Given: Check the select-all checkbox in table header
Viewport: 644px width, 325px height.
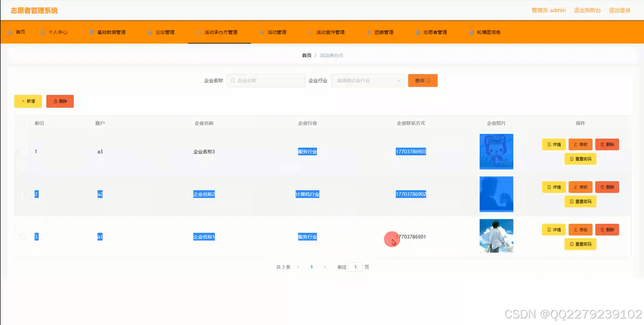Looking at the screenshot, I should coord(22,123).
